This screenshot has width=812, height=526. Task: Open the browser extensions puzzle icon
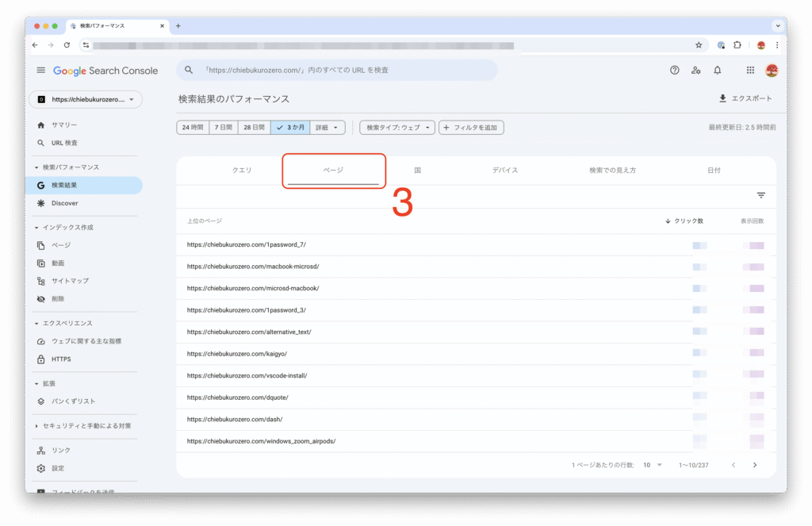(737, 45)
